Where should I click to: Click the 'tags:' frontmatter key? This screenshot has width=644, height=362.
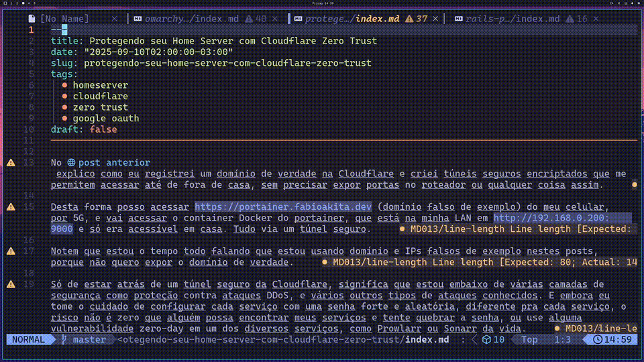pos(64,74)
